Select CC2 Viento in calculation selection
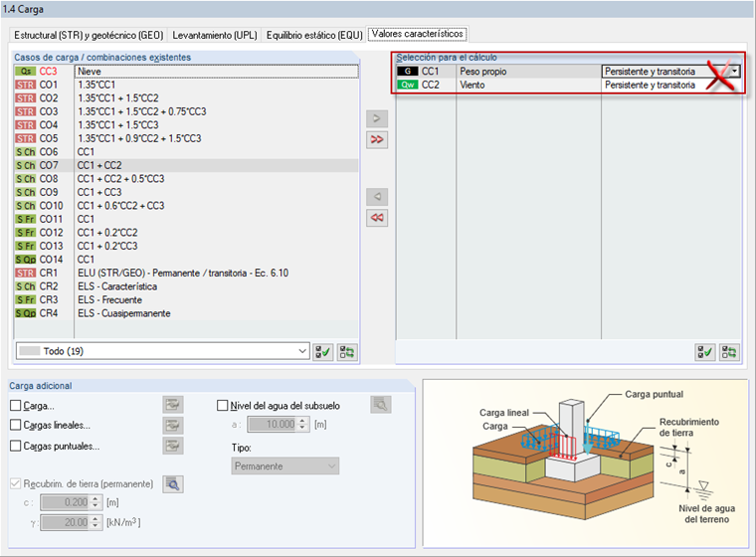This screenshot has width=756, height=557. (568, 85)
